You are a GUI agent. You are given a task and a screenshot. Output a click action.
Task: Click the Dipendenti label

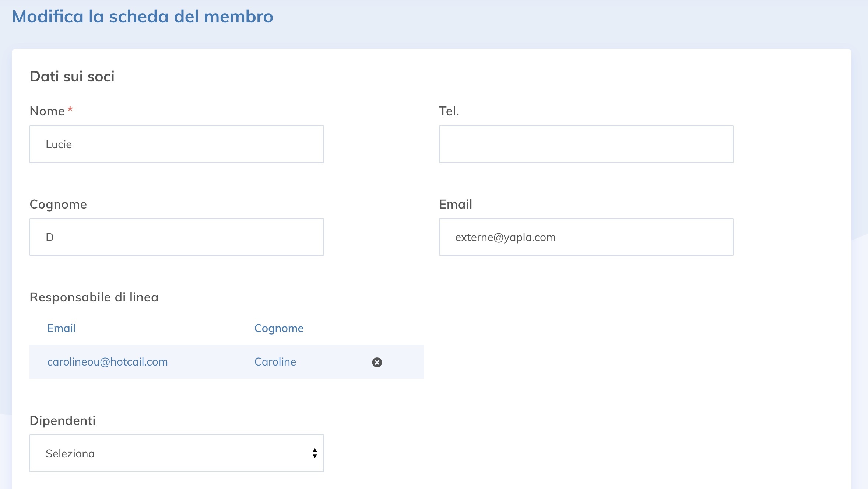coord(62,420)
